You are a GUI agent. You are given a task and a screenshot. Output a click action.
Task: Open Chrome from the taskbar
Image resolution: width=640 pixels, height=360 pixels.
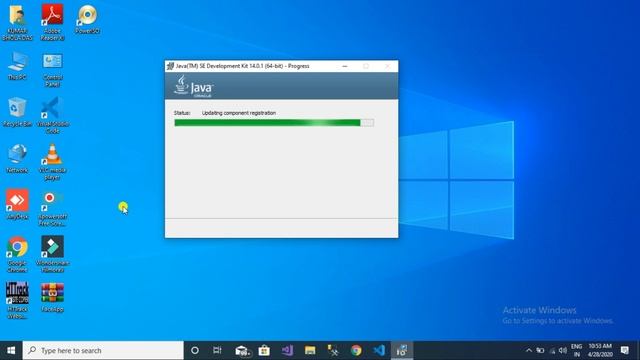(356, 350)
